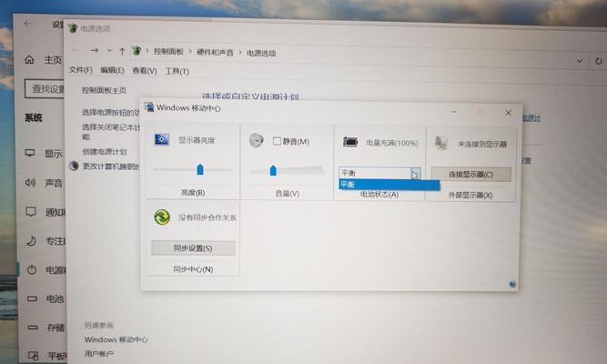
Task: Open the Windows 移动中心 link at bottom
Action: click(x=116, y=339)
